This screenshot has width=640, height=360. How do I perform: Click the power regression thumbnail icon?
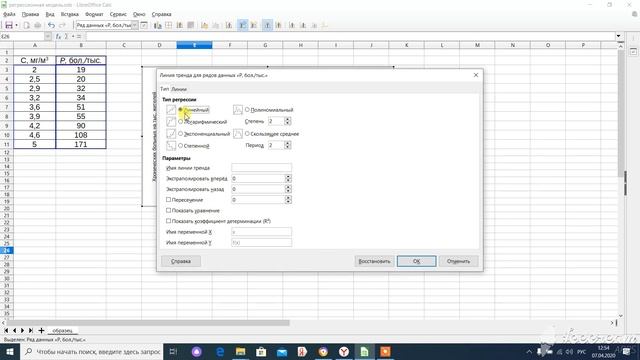(171, 146)
